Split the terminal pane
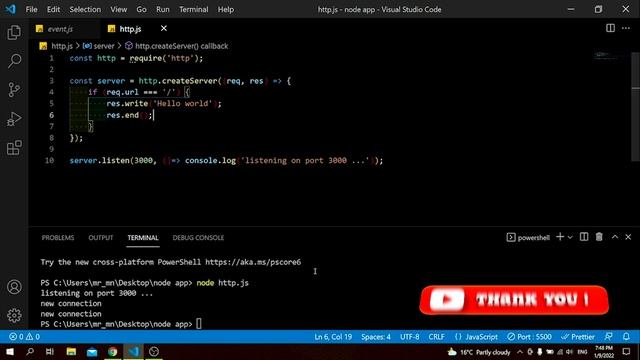 pyautogui.click(x=584, y=237)
